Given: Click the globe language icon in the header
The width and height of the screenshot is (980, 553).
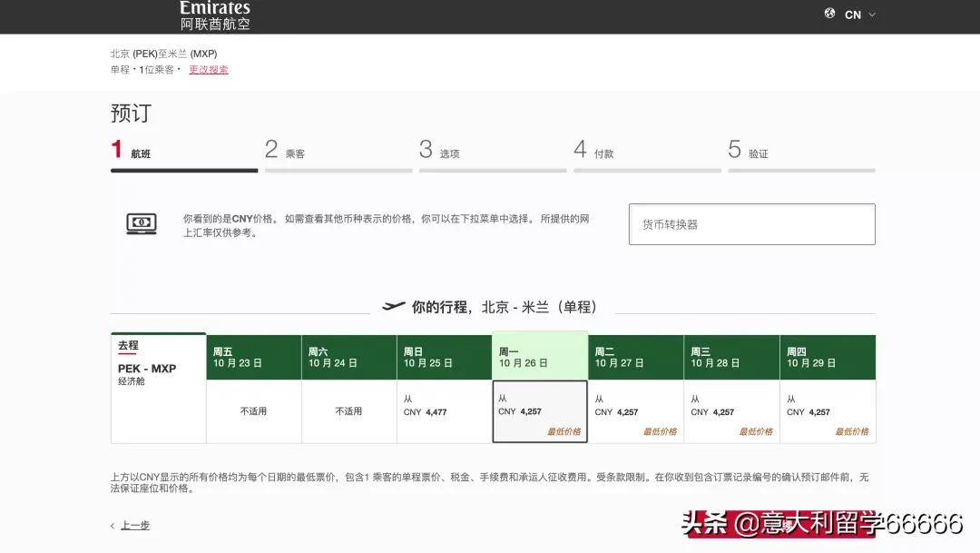Looking at the screenshot, I should (x=828, y=15).
